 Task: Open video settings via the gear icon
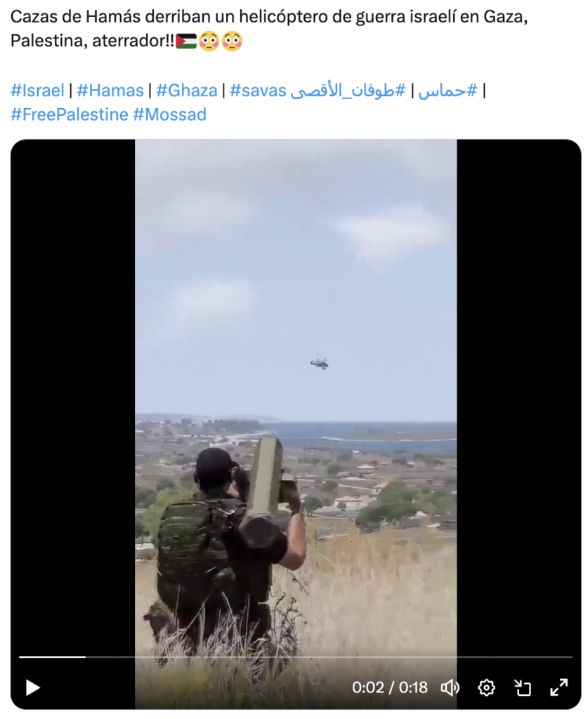486,687
